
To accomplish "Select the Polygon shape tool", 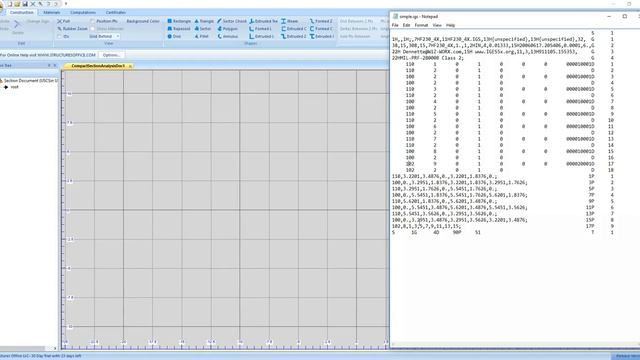I will (x=227, y=29).
